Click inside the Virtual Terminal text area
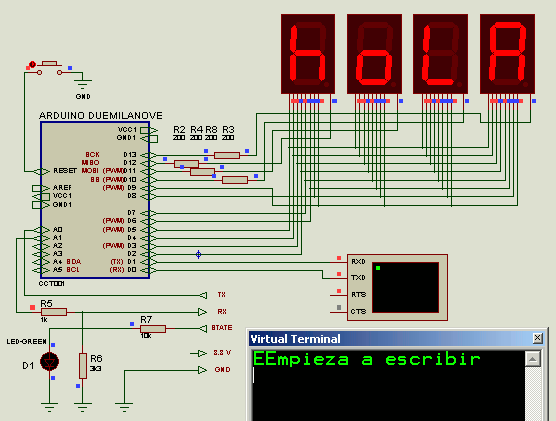Image resolution: width=556 pixels, height=421 pixels. click(x=388, y=386)
